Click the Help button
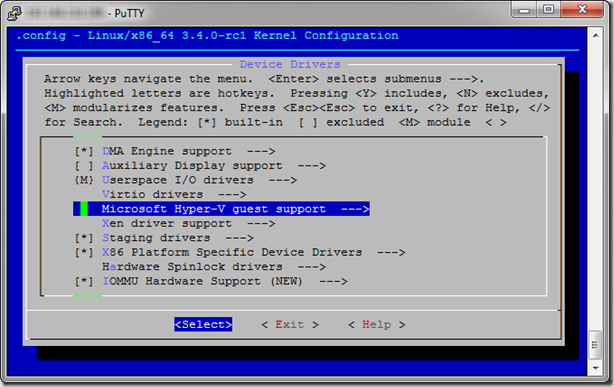This screenshot has width=614, height=387. [x=376, y=324]
